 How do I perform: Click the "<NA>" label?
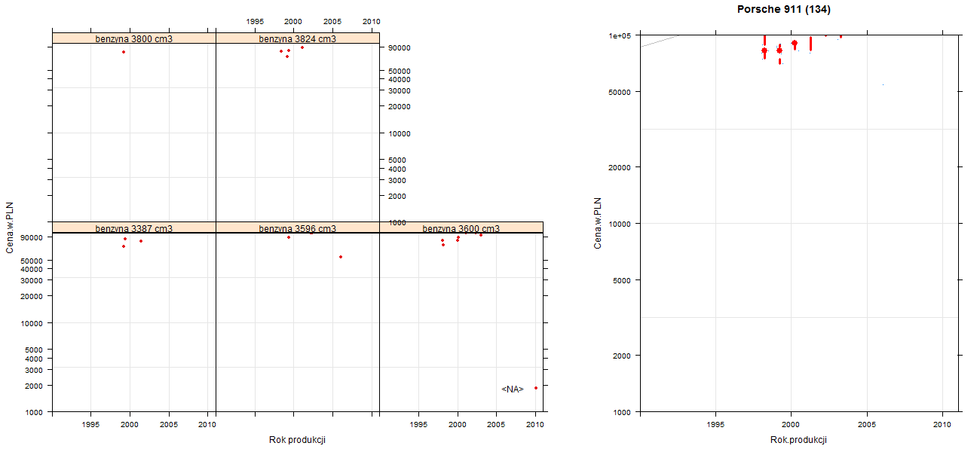(513, 389)
